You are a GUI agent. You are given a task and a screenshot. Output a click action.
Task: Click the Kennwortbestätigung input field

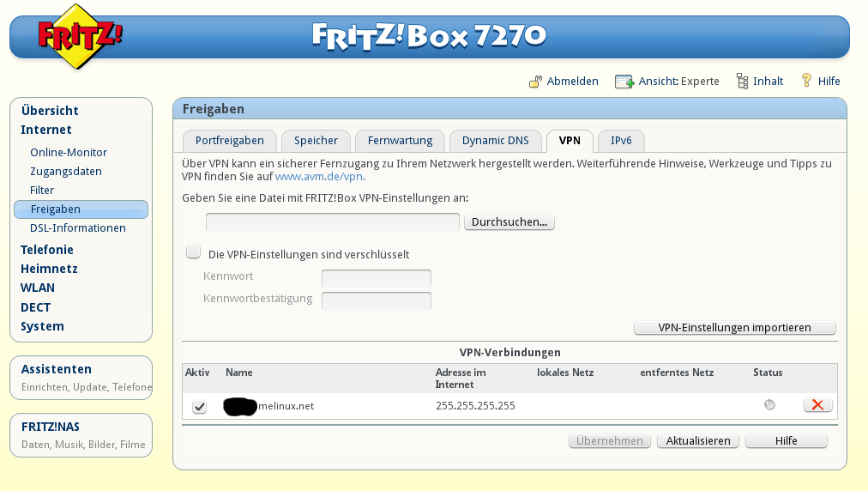pos(377,300)
